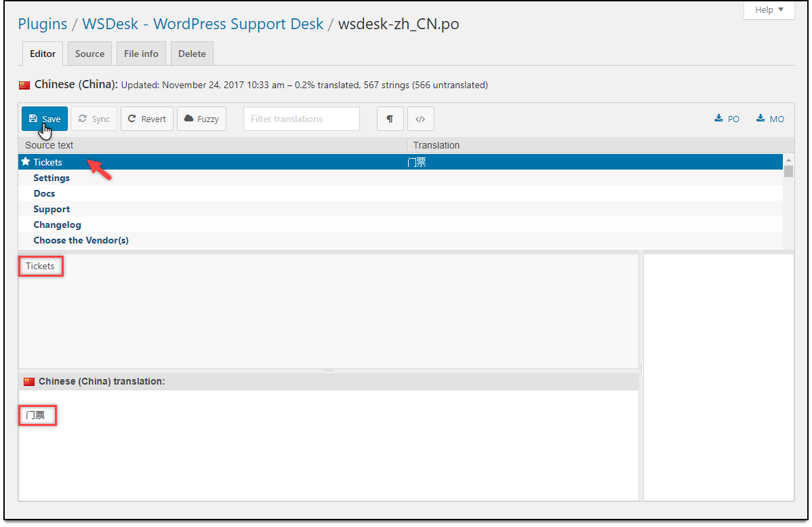The height and width of the screenshot is (527, 812).
Task: Open the File info tab
Action: [141, 54]
